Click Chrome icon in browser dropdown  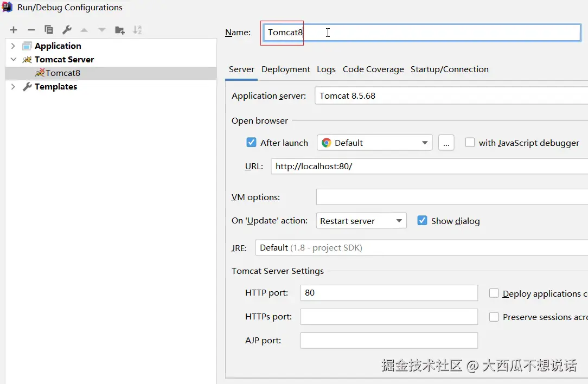click(x=326, y=143)
